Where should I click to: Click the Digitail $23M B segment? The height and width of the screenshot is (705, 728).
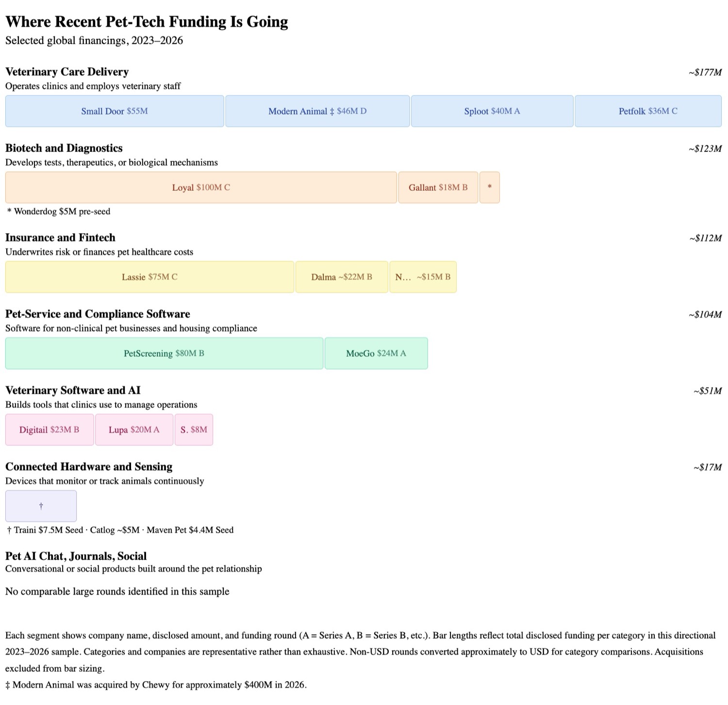click(50, 430)
